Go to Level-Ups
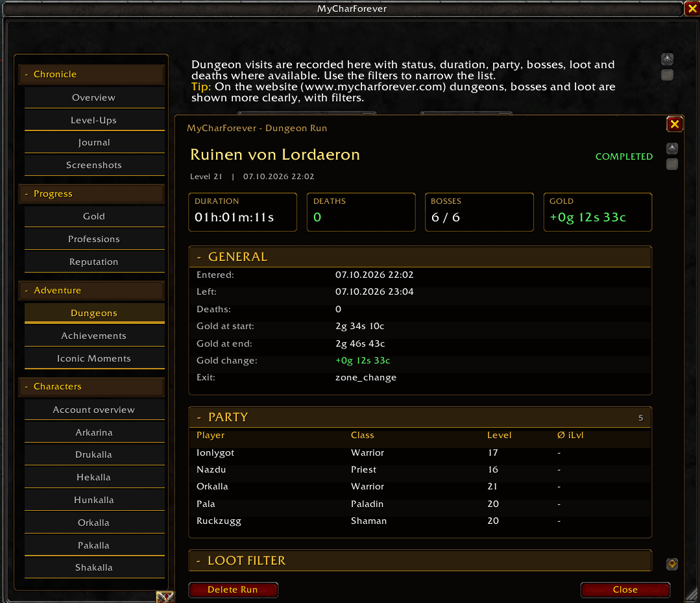 tap(94, 120)
